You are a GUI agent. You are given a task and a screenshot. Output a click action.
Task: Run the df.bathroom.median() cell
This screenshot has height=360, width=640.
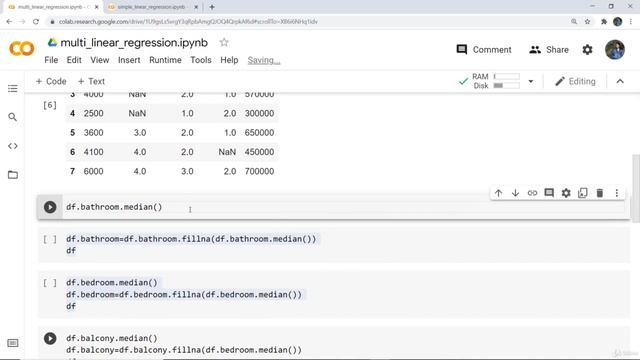pyautogui.click(x=50, y=207)
